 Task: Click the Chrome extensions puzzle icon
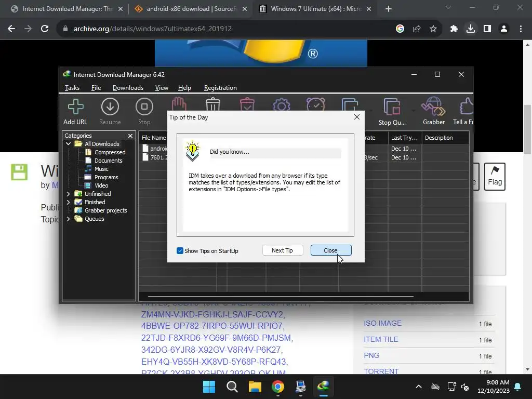(x=454, y=29)
